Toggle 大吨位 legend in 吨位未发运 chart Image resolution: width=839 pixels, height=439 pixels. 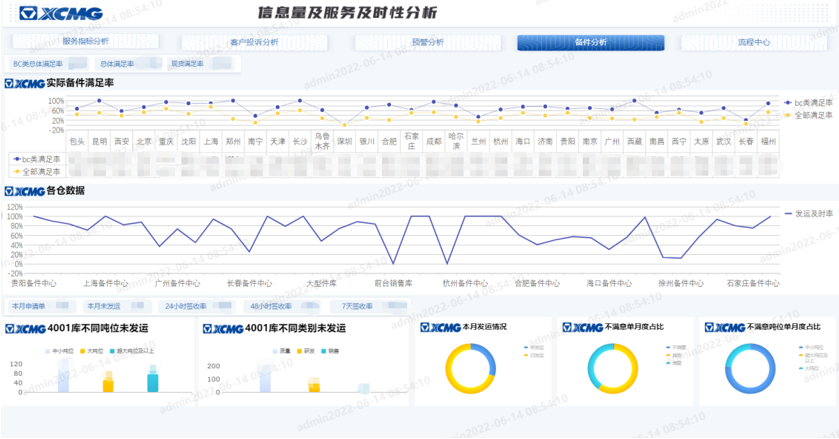[x=91, y=351]
